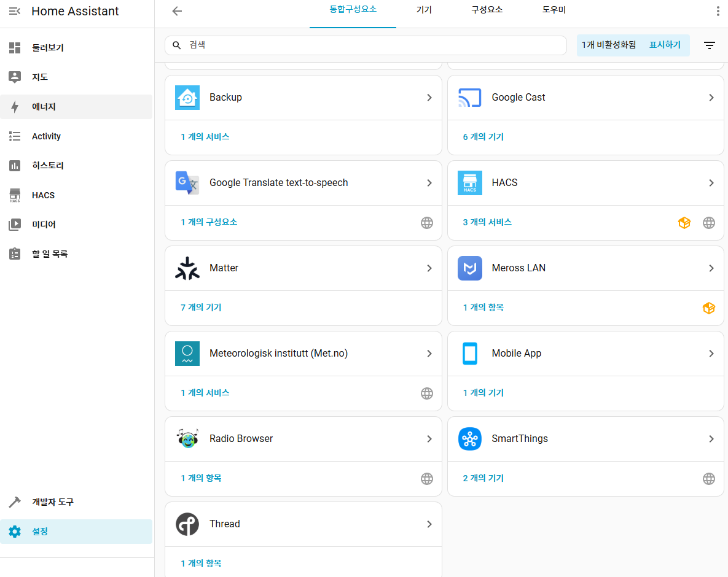Open the 히스토리 chart icon
This screenshot has width=728, height=577.
click(15, 166)
